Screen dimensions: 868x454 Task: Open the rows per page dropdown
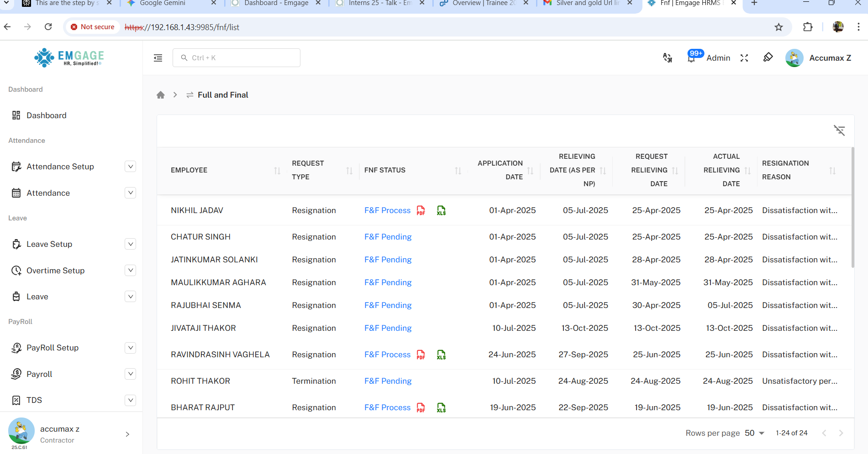[x=754, y=433]
